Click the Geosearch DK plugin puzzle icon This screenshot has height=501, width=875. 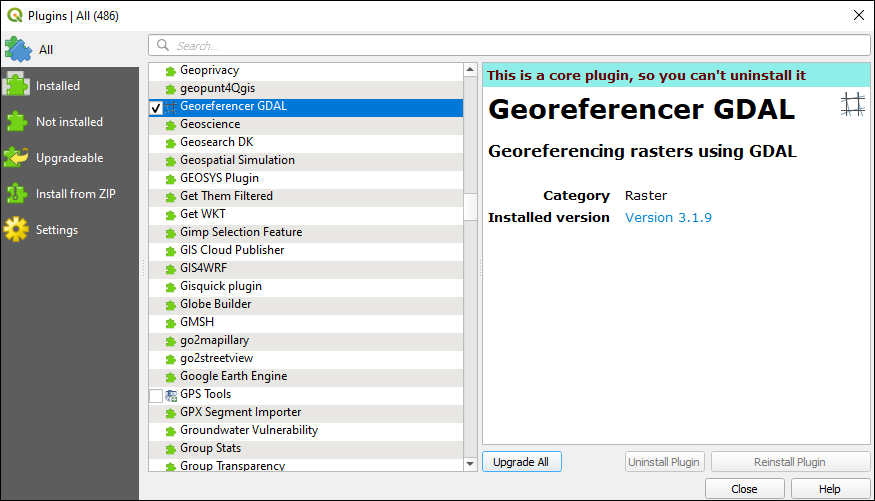tap(171, 143)
